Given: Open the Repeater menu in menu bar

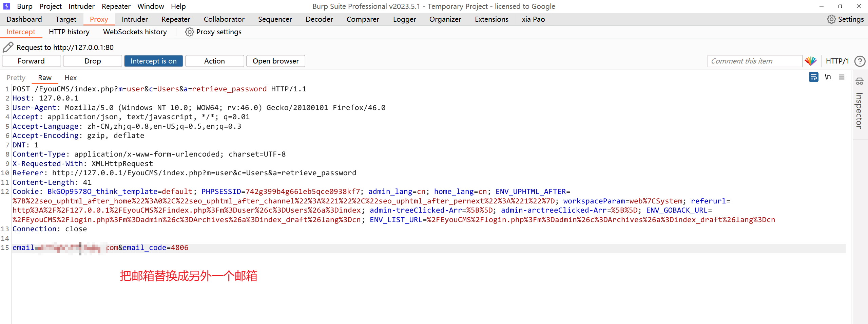Looking at the screenshot, I should [x=116, y=6].
